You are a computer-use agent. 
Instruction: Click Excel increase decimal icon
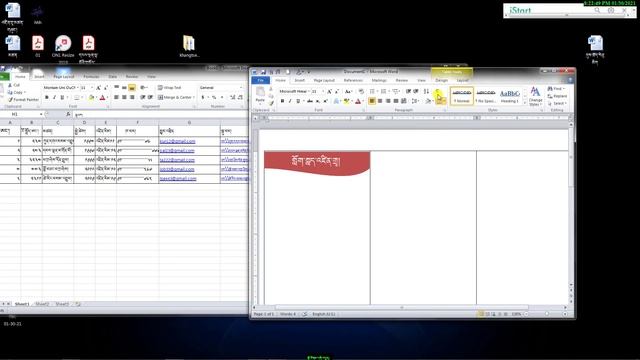click(232, 97)
